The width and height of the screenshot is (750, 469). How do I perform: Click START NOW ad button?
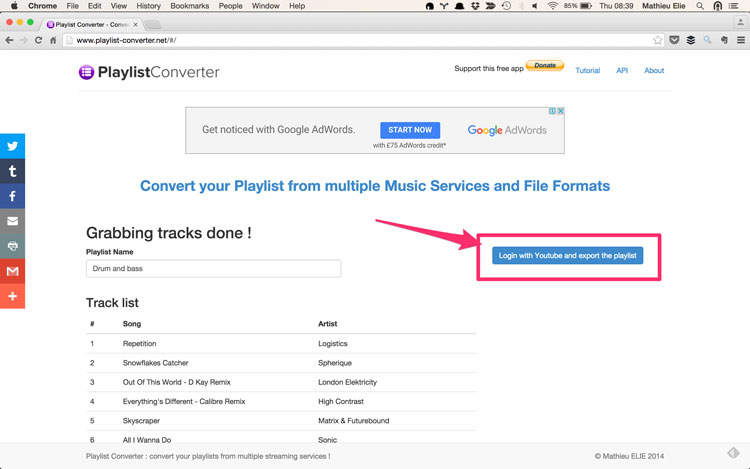click(x=410, y=130)
